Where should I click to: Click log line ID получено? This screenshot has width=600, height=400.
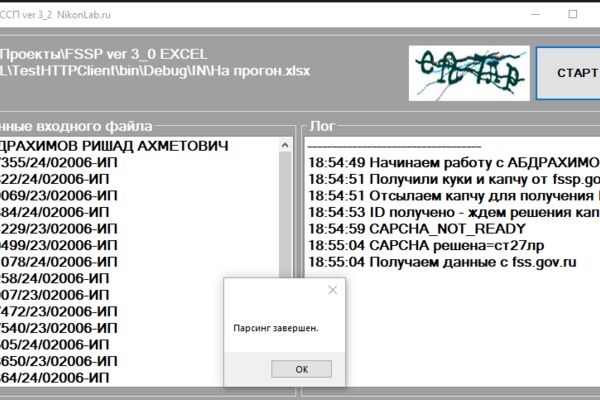point(454,212)
